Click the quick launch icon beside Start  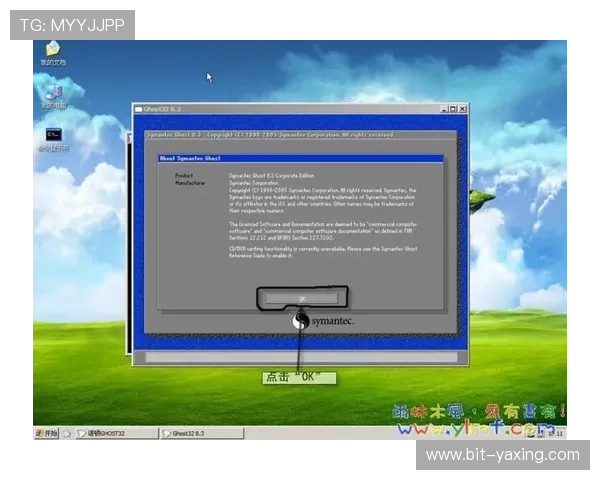(68, 434)
